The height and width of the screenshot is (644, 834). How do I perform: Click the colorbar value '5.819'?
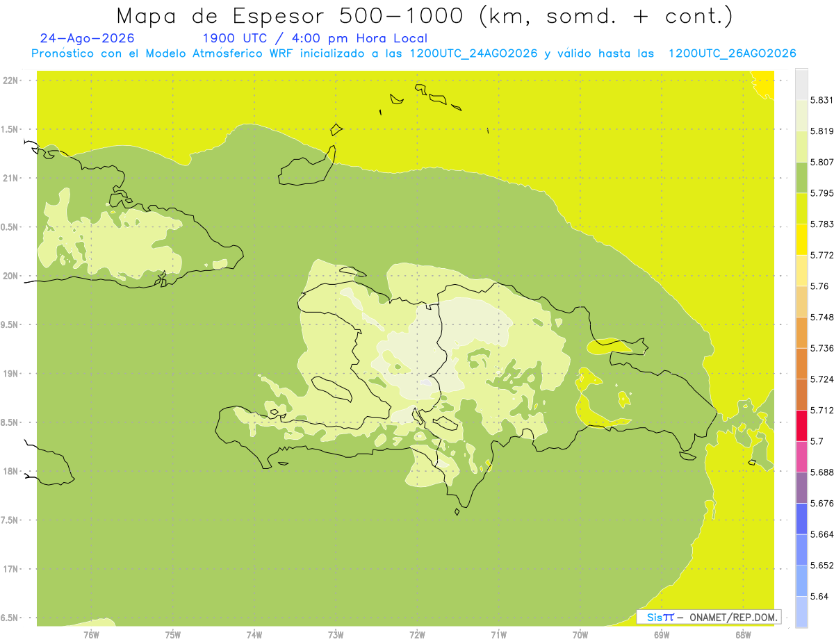click(821, 131)
